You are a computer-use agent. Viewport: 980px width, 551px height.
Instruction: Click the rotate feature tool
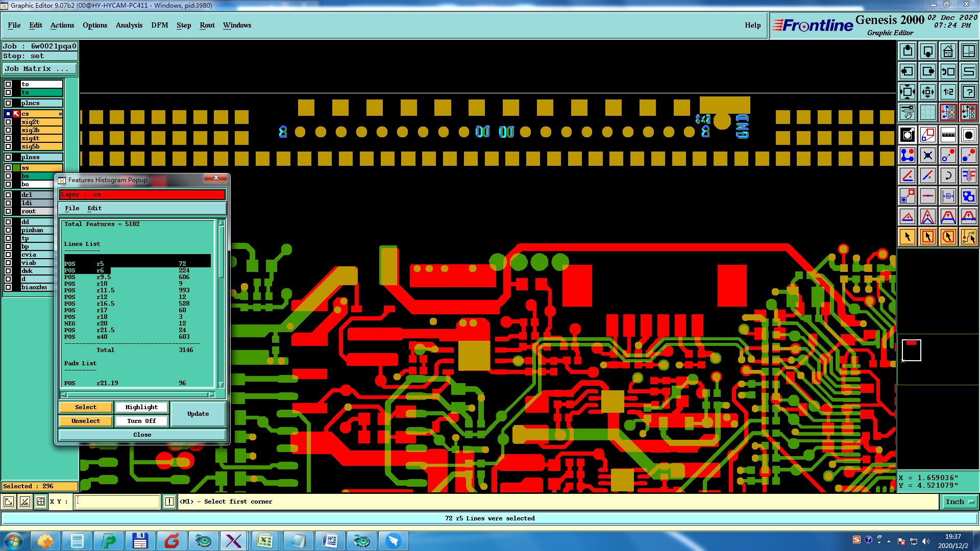click(948, 176)
